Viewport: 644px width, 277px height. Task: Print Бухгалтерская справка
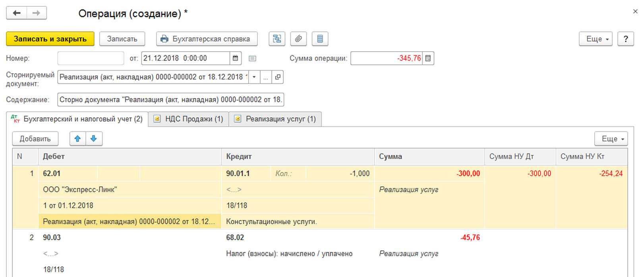click(207, 39)
